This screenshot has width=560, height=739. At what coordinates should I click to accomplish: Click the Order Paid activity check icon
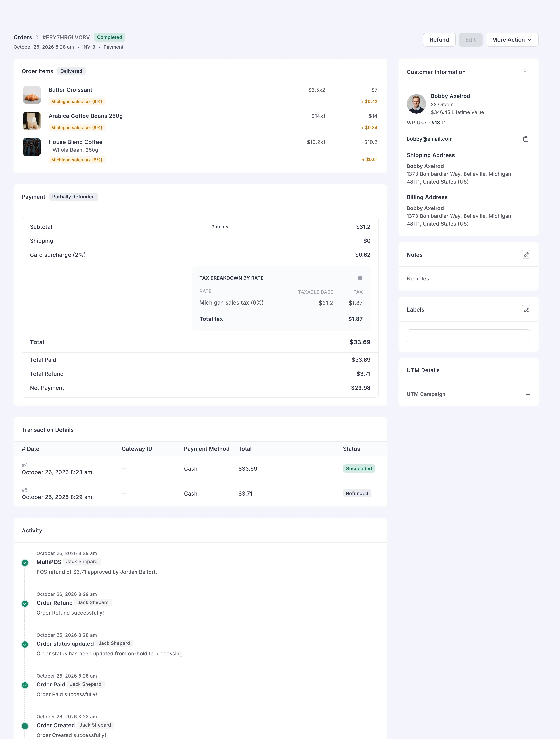coord(25,685)
